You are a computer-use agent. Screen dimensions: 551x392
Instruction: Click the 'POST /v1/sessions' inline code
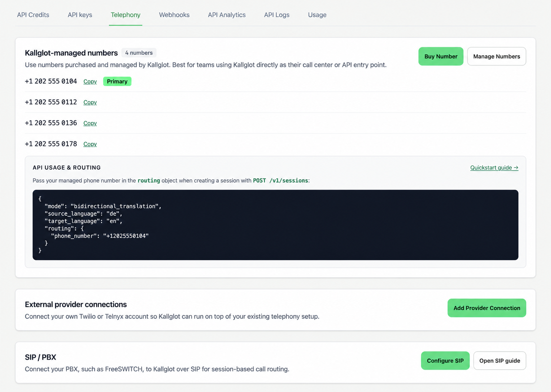281,180
